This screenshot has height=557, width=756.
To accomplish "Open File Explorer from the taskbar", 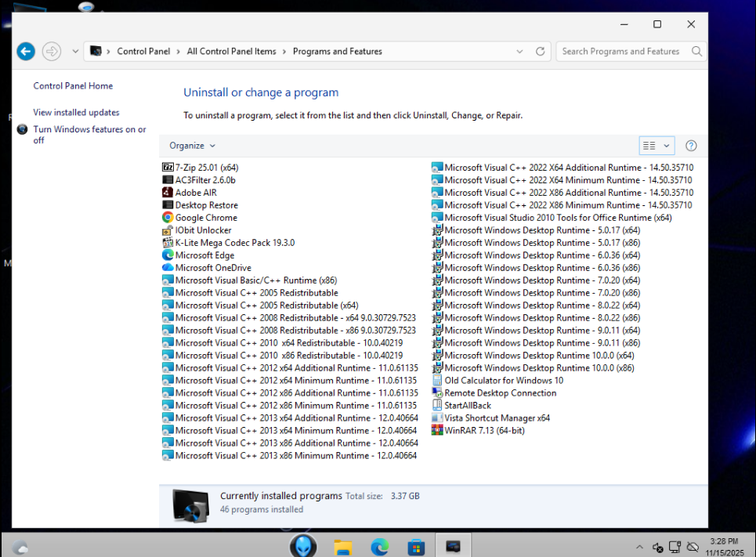I will [x=343, y=548].
